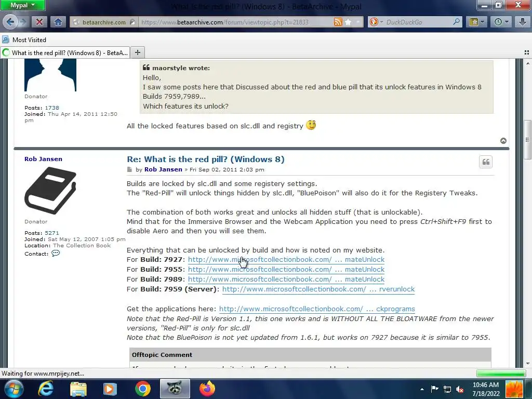
Task: Open author link 'by Rob Jansen'
Action: 163,169
